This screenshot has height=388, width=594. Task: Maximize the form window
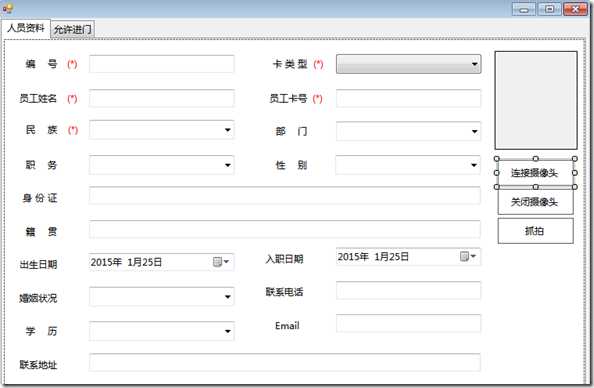[x=550, y=9]
